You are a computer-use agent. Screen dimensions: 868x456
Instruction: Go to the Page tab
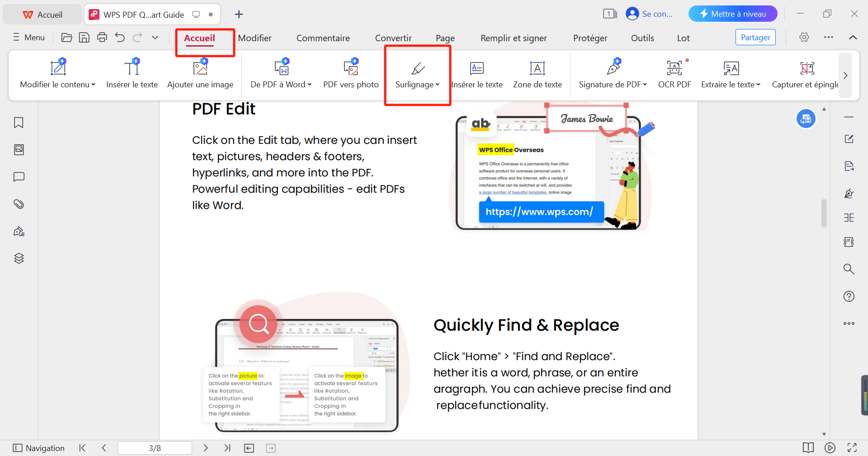pyautogui.click(x=445, y=38)
